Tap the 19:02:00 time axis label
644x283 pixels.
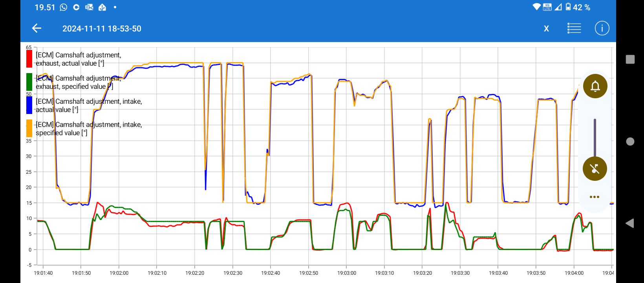pos(119,273)
